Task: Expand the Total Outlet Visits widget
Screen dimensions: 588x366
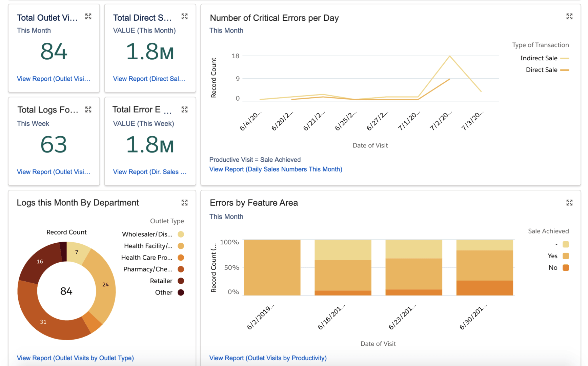Action: click(88, 17)
